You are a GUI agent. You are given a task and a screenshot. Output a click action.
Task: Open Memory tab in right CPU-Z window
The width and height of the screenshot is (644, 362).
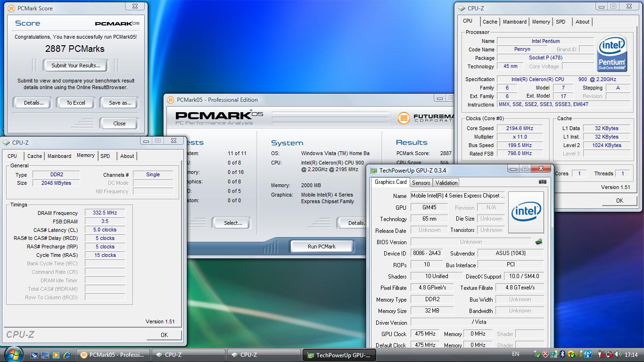click(541, 22)
